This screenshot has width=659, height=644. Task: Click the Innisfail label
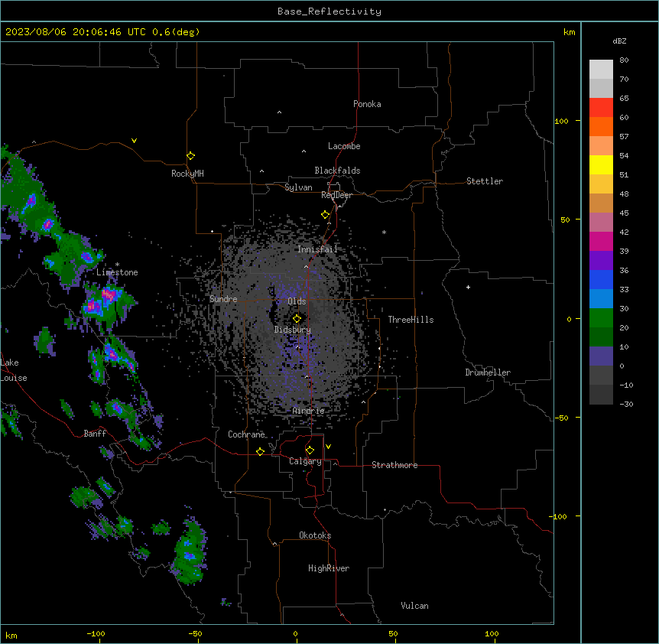click(x=318, y=249)
